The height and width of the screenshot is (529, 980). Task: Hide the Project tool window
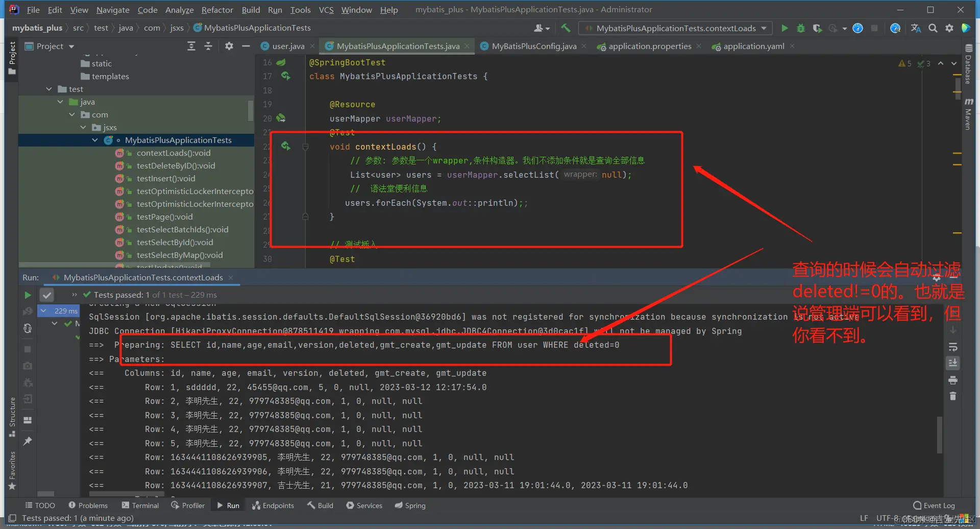pos(246,46)
